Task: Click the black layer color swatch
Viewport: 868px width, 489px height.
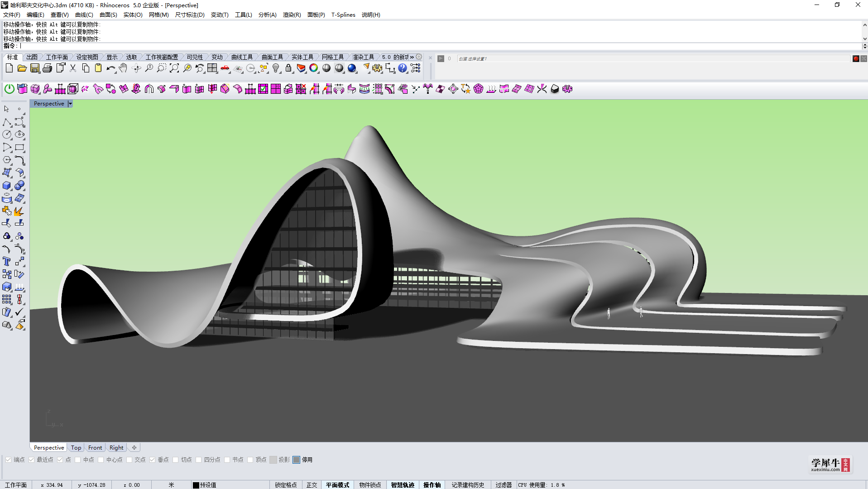Action: click(x=196, y=485)
